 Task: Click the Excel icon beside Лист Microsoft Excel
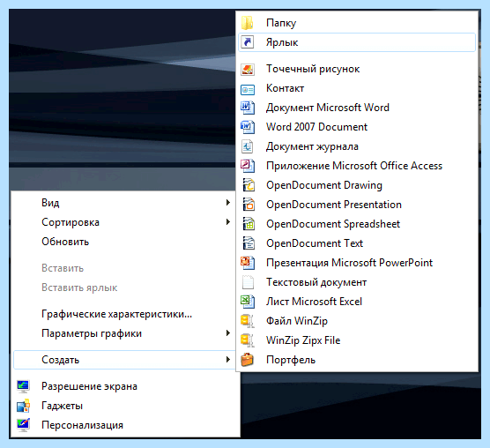pyautogui.click(x=247, y=302)
